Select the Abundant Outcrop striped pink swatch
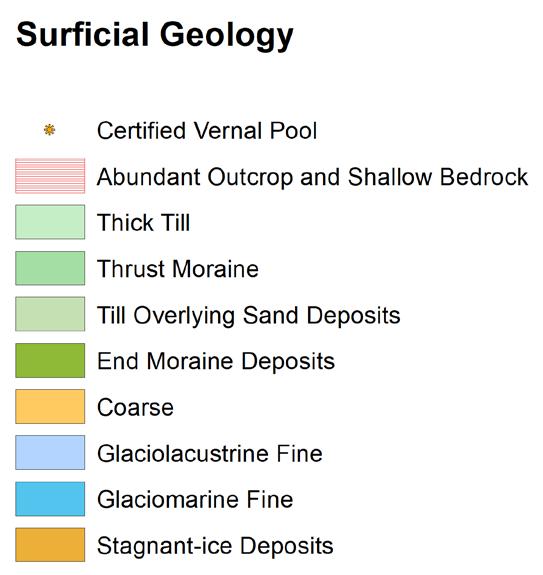Viewport: 543px width, 575px height. [x=50, y=176]
